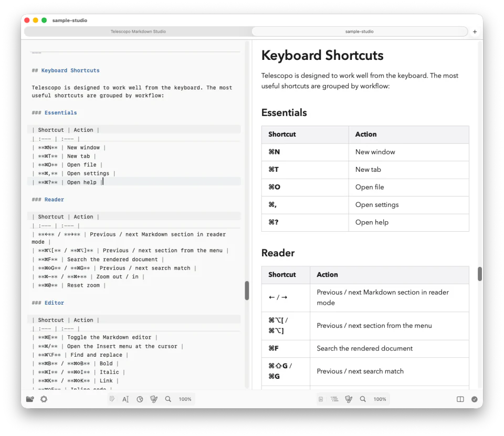504x436 pixels.
Task: Click the preview pane scrollbar thumb
Action: (x=479, y=274)
